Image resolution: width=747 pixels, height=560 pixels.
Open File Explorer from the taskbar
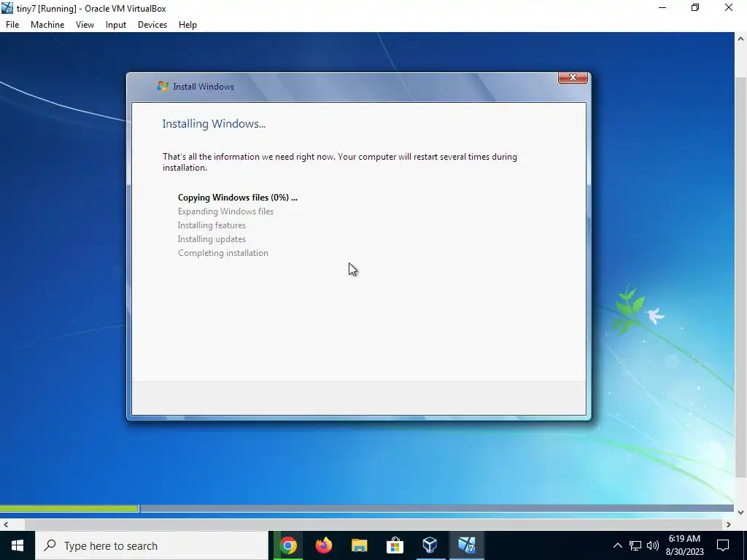(x=359, y=545)
